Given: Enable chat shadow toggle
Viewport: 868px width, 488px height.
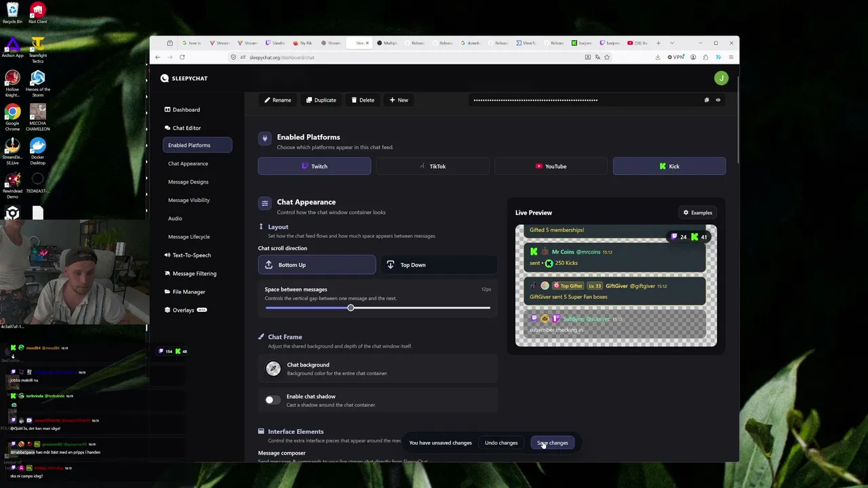Looking at the screenshot, I should click(272, 400).
